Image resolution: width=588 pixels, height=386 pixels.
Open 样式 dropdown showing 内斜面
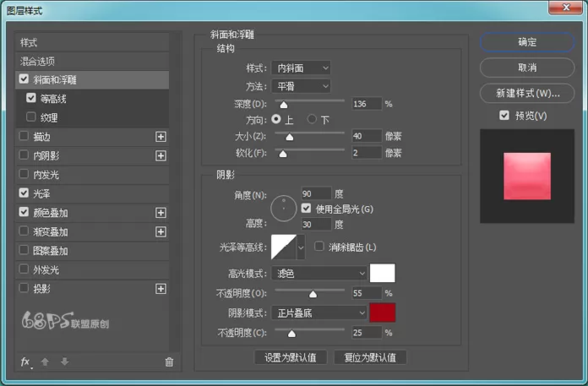(301, 68)
